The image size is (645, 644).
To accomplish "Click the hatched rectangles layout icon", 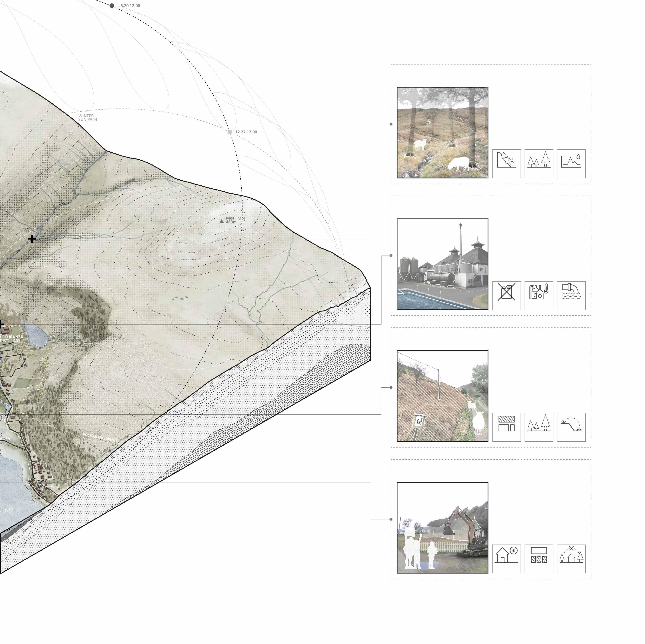I will click(x=506, y=427).
